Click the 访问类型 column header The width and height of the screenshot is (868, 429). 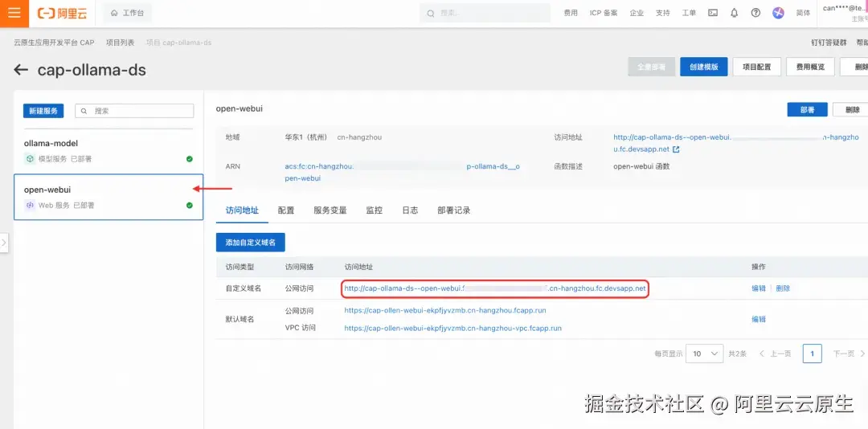tap(240, 267)
